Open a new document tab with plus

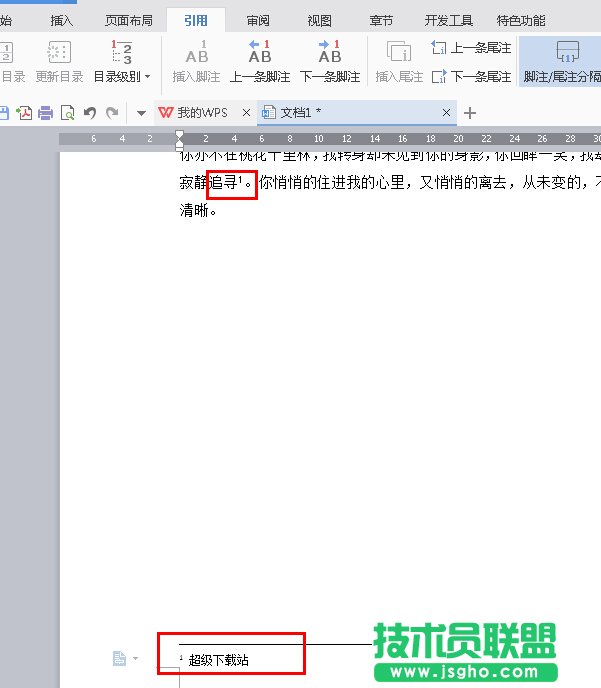point(470,113)
